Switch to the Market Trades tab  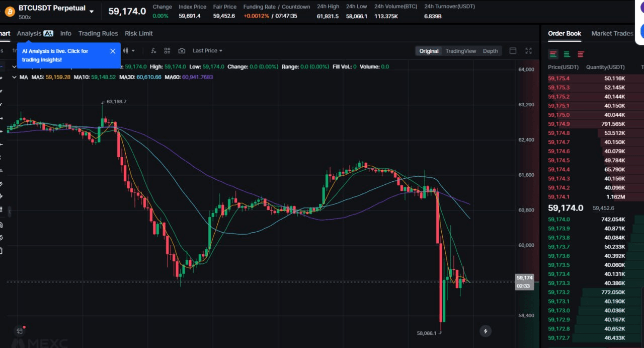(x=612, y=33)
